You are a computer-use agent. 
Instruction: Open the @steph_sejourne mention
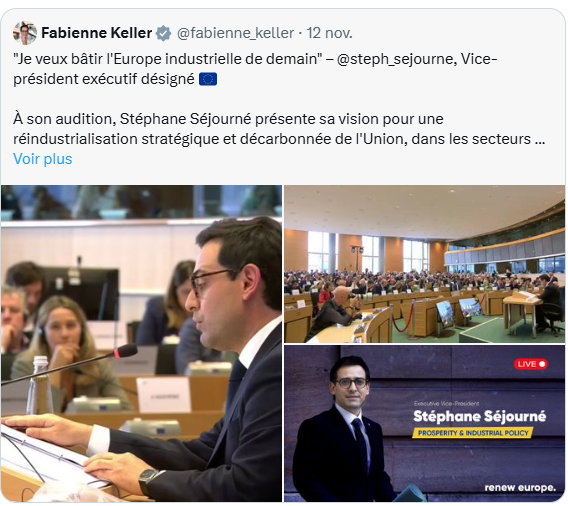[396, 59]
